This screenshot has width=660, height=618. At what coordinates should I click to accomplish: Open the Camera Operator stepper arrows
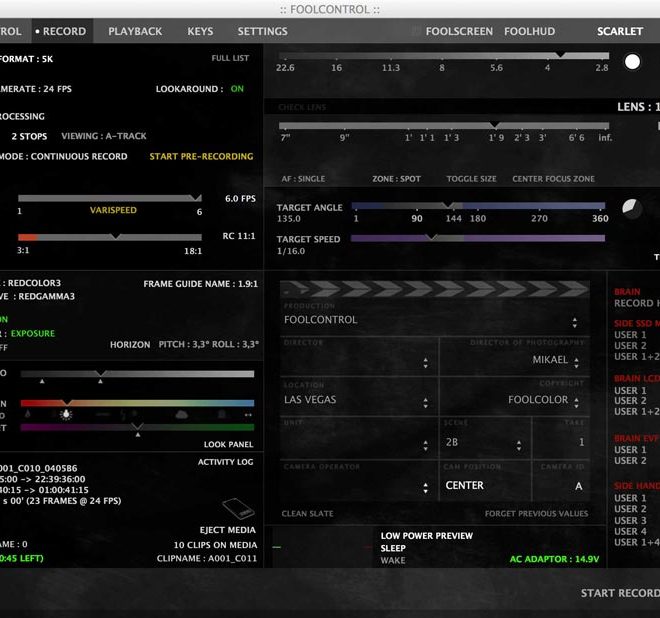click(426, 488)
